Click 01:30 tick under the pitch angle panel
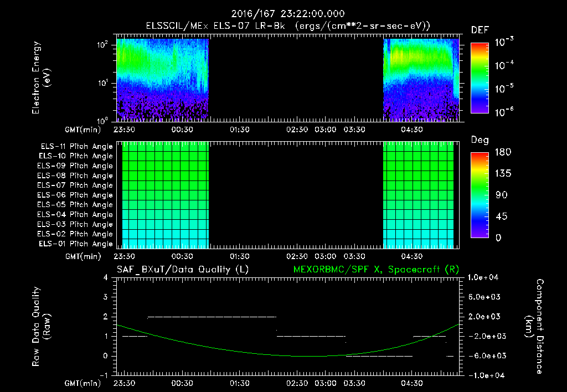 (239, 256)
